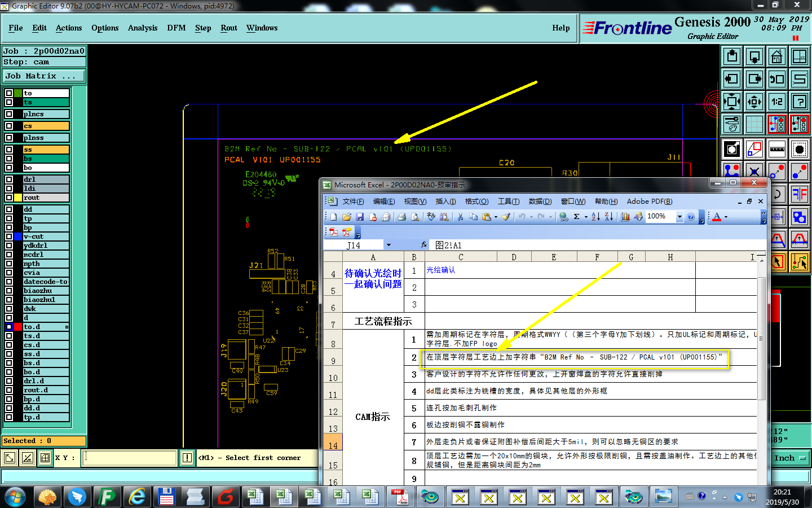
Task: Open the Excel 数据(D) menu
Action: point(540,202)
